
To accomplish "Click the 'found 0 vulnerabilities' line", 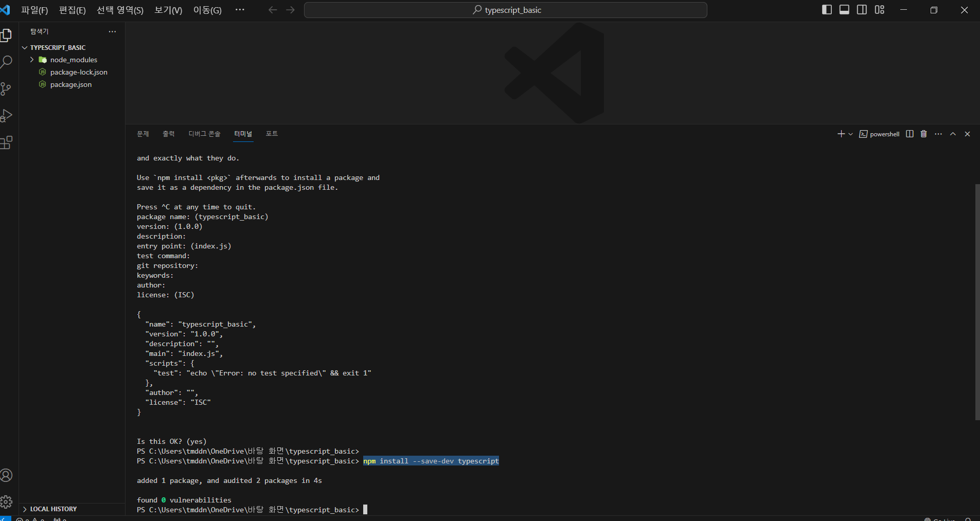I will [184, 500].
